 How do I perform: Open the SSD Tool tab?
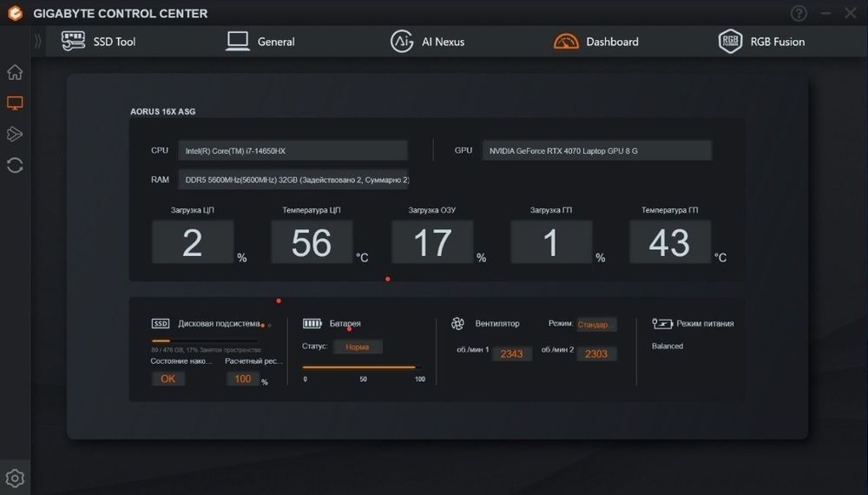(x=98, y=42)
